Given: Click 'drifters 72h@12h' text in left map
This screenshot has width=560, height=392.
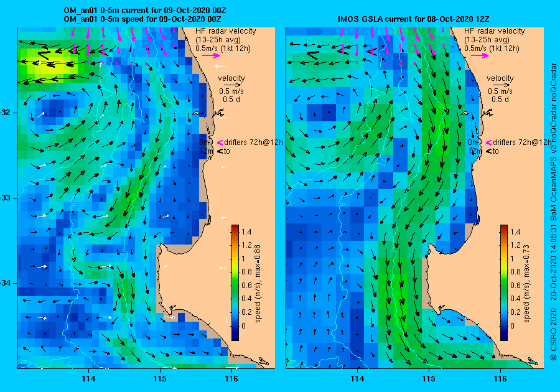Looking at the screenshot, I should pyautogui.click(x=253, y=142).
